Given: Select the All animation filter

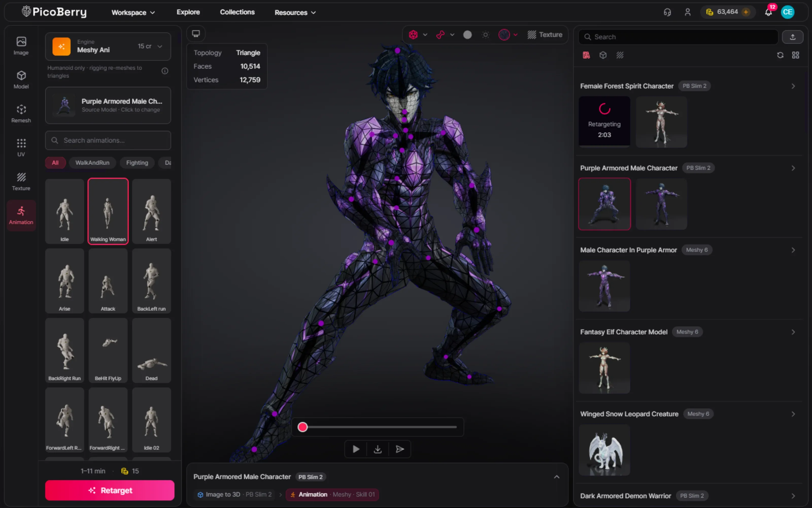Looking at the screenshot, I should (x=55, y=163).
